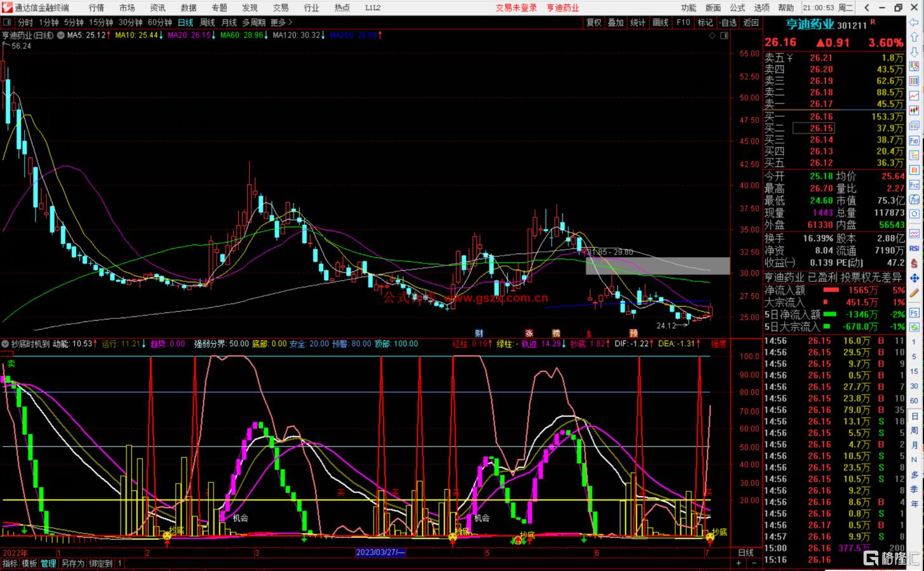Open the RSI indicator icon

914,248
